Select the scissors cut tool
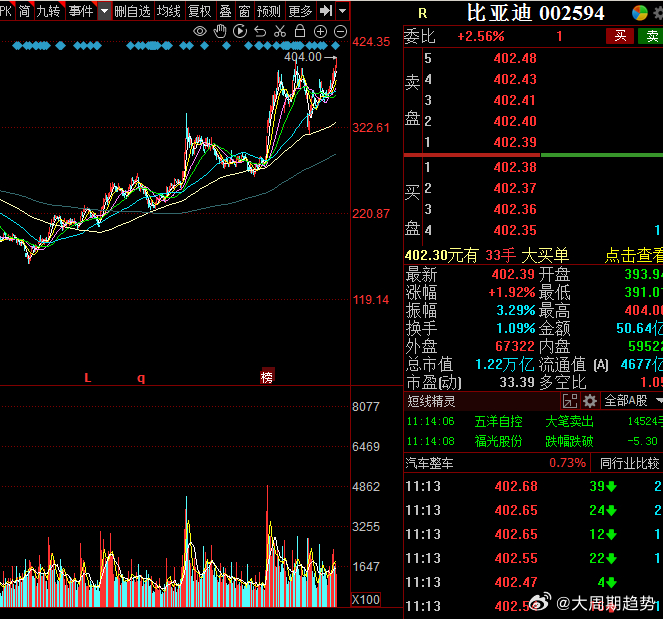 pyautogui.click(x=280, y=31)
